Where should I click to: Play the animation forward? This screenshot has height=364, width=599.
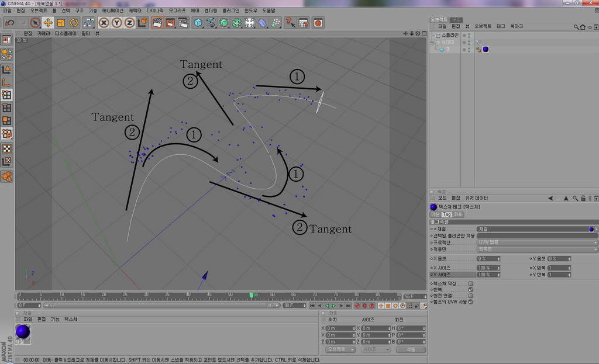(334, 306)
